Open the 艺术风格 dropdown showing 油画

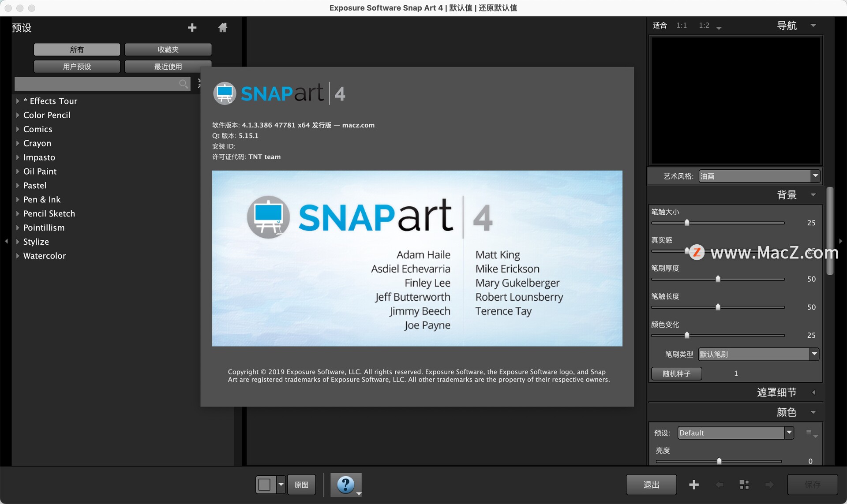(x=759, y=176)
